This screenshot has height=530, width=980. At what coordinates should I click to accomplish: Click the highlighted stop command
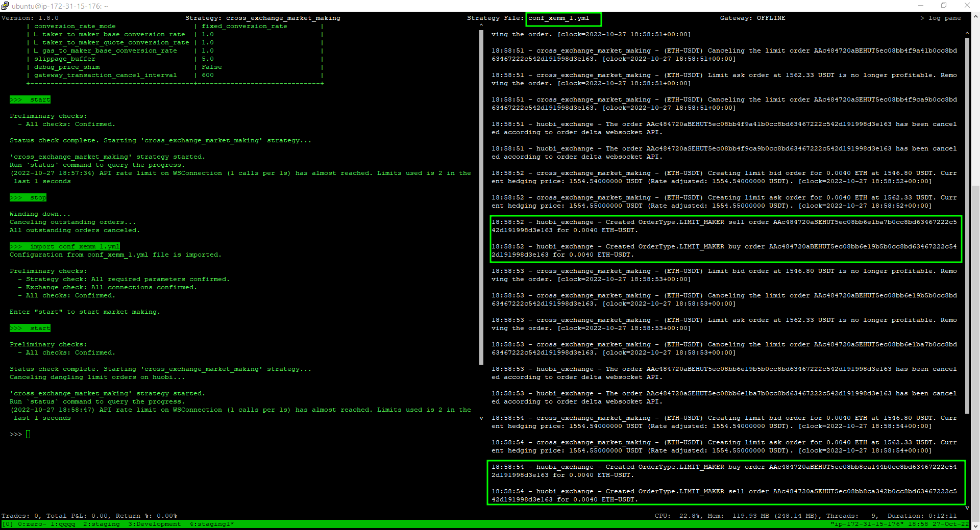click(28, 197)
